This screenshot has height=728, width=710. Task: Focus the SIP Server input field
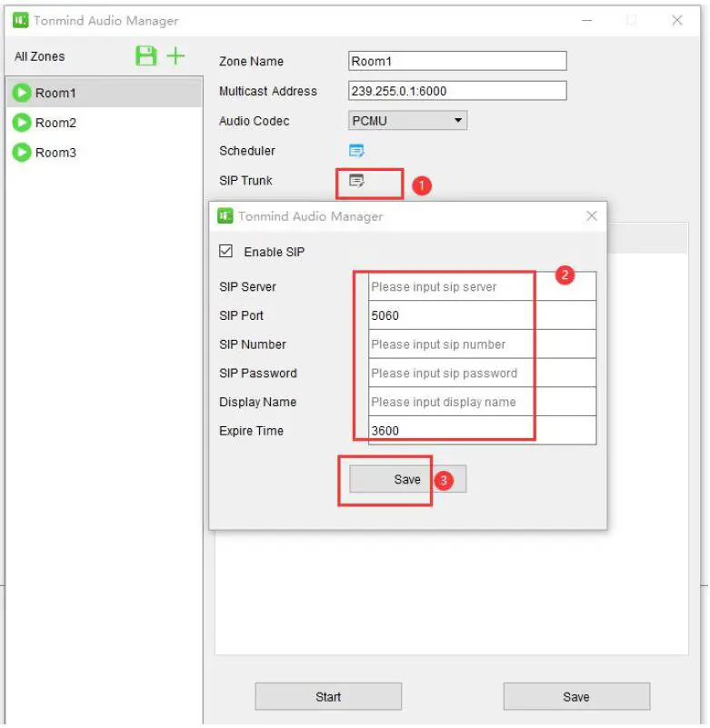(482, 286)
